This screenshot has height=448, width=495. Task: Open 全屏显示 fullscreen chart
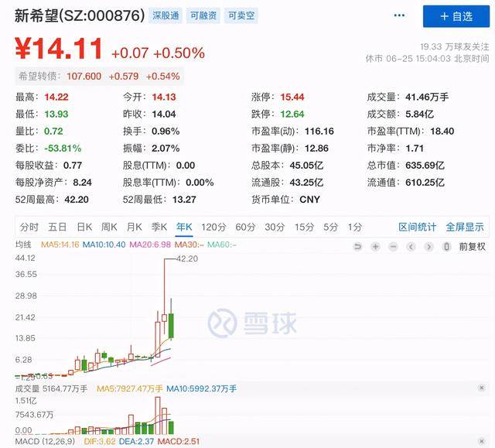pyautogui.click(x=464, y=227)
